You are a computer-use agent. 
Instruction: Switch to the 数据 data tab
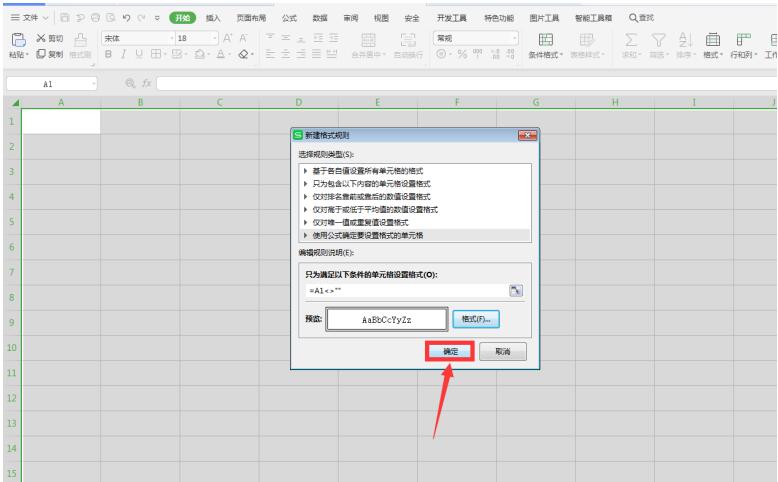coord(320,18)
